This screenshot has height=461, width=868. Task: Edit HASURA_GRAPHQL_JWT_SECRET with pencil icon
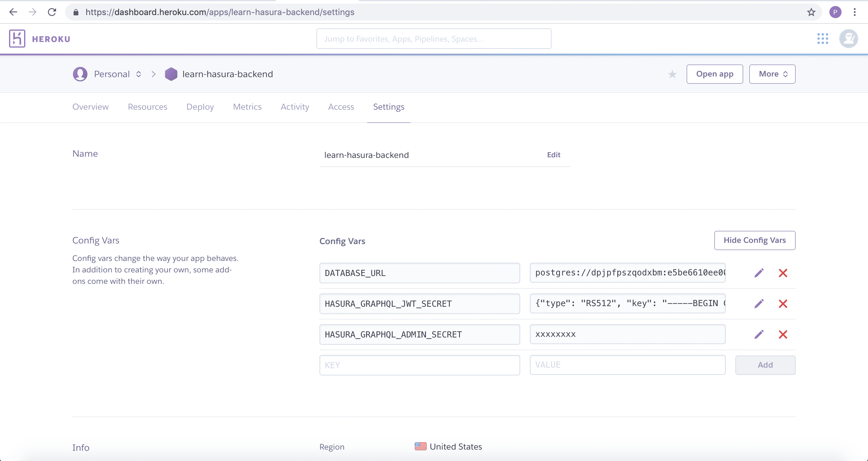point(759,304)
